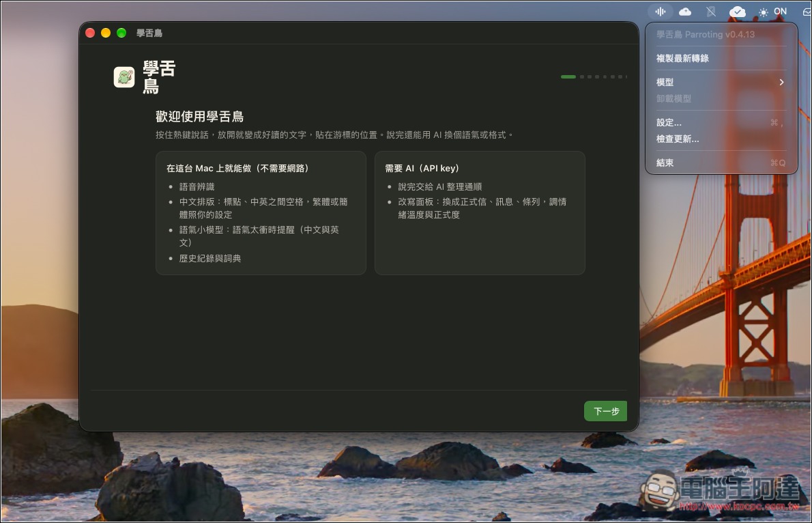Viewport: 812px width, 523px height.
Task: Click the 中文排版 bullet item
Action: 263,208
